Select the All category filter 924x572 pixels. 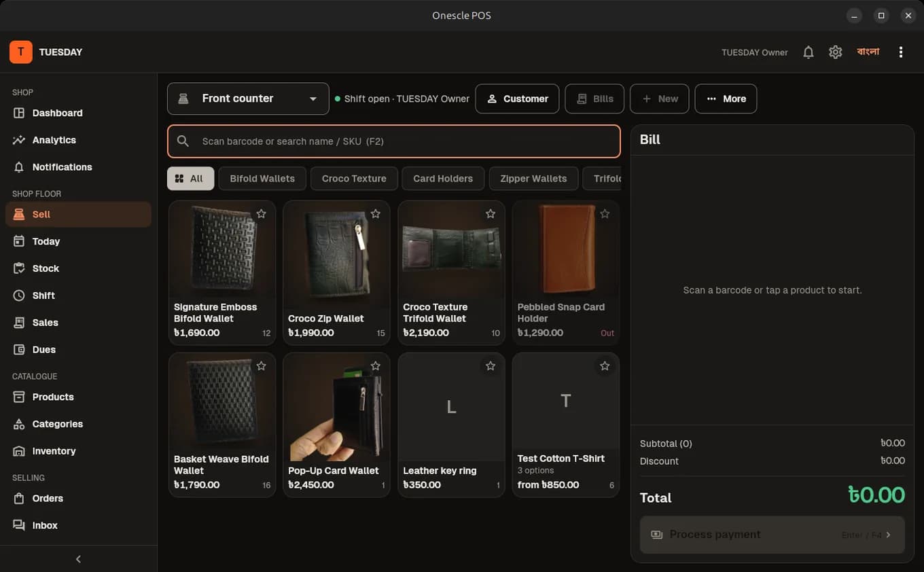pyautogui.click(x=190, y=179)
